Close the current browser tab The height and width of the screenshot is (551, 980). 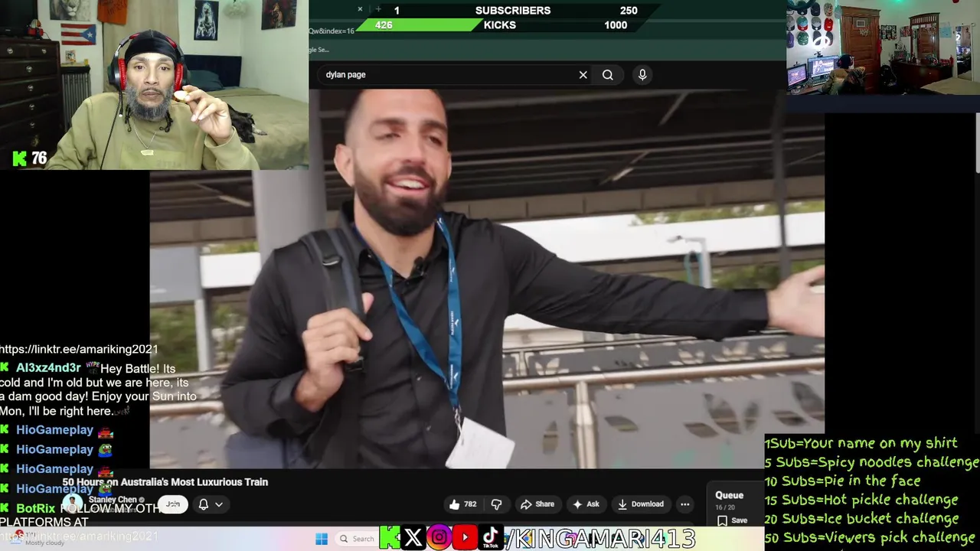360,9
